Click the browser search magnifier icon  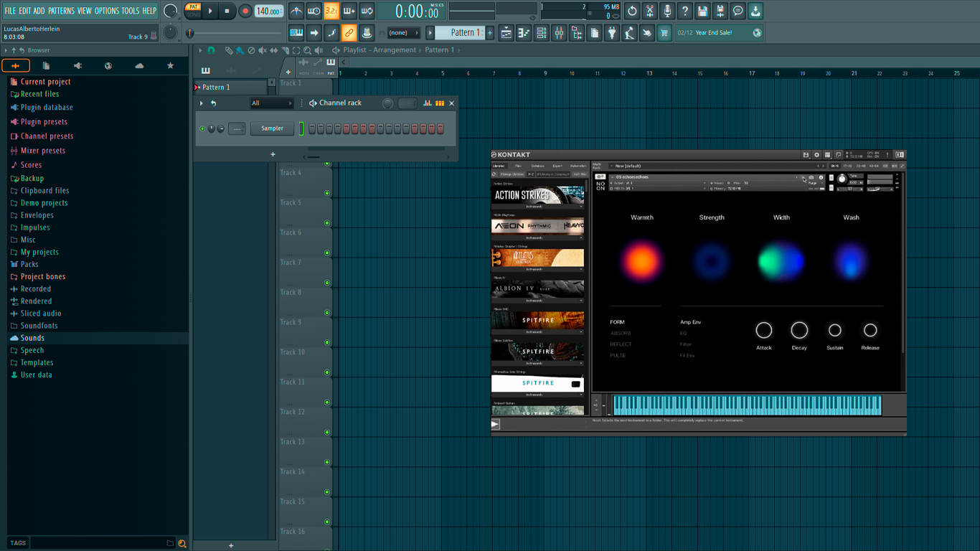coord(182,544)
